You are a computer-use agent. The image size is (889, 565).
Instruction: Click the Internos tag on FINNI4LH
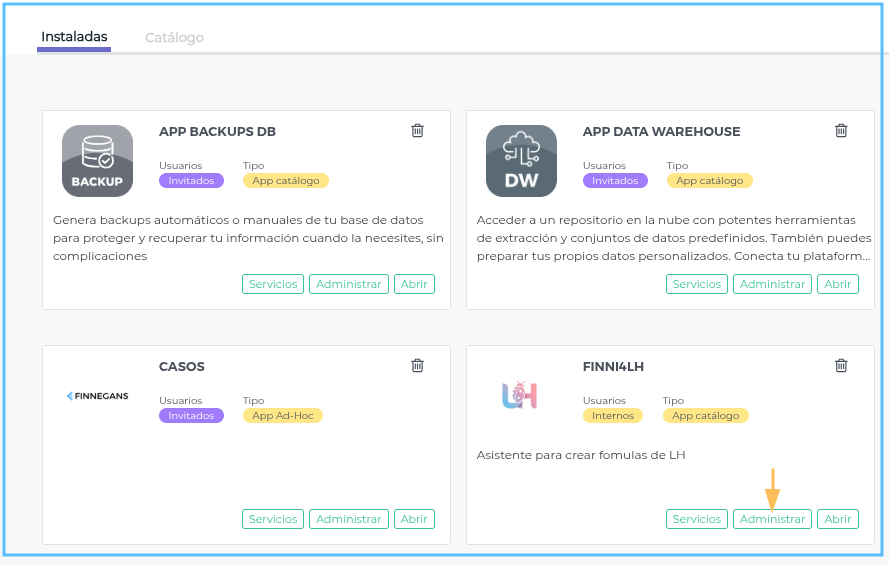(612, 416)
